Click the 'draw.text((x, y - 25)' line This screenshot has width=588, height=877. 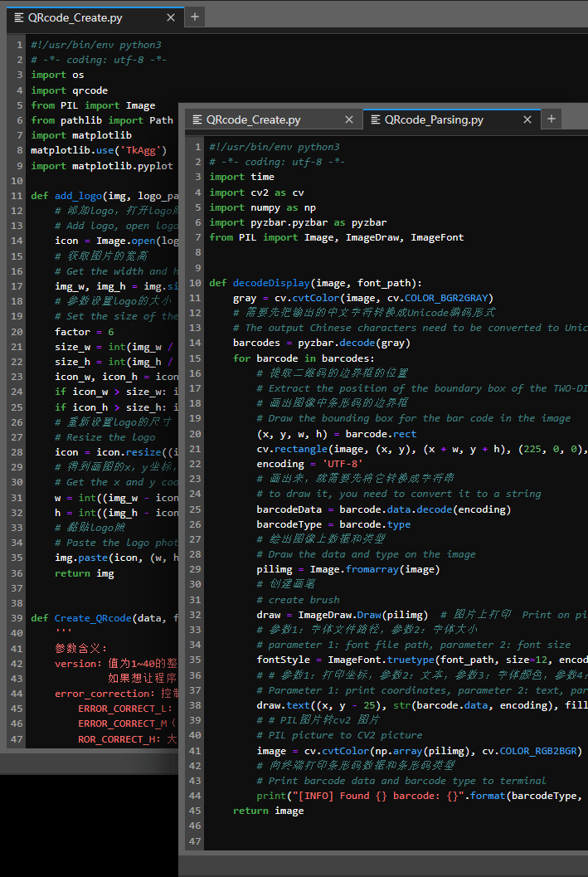(422, 705)
